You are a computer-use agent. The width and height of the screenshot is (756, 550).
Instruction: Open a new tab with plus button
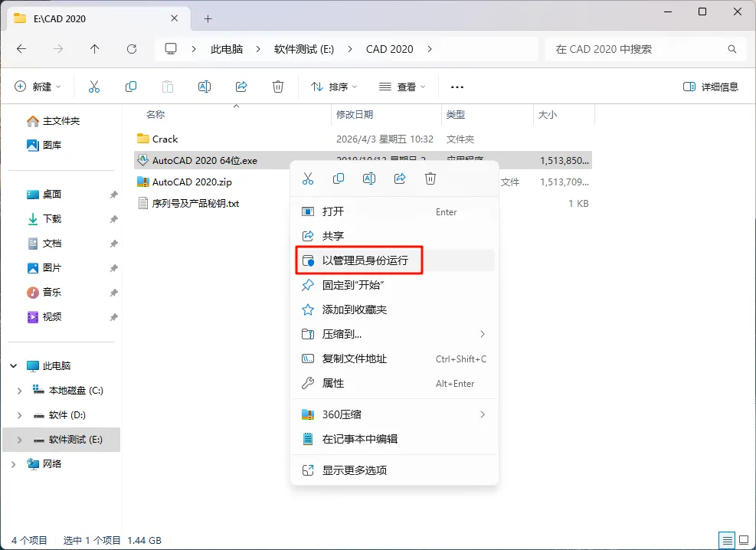(x=208, y=19)
